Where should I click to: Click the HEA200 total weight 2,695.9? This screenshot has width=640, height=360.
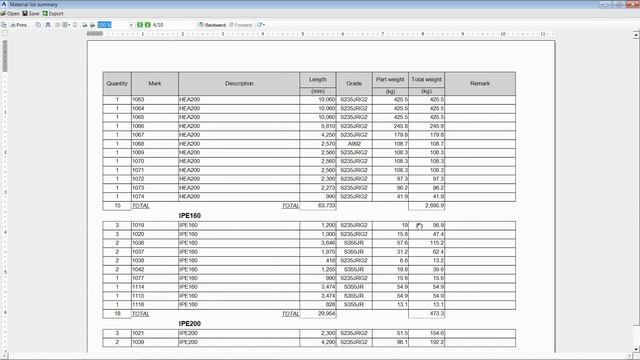(x=427, y=206)
